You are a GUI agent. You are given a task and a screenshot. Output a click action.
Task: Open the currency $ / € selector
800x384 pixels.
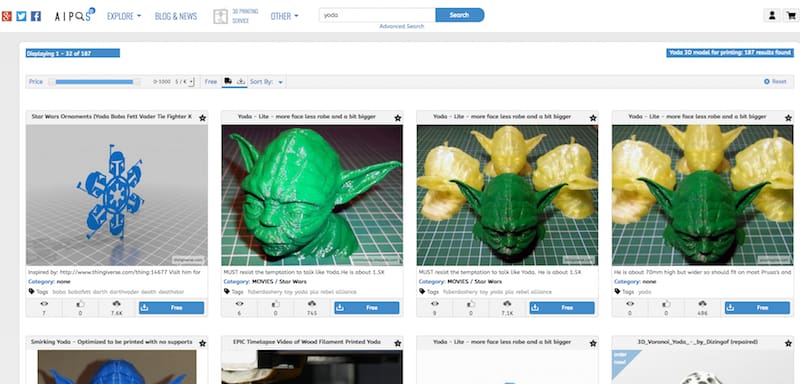pyautogui.click(x=184, y=82)
